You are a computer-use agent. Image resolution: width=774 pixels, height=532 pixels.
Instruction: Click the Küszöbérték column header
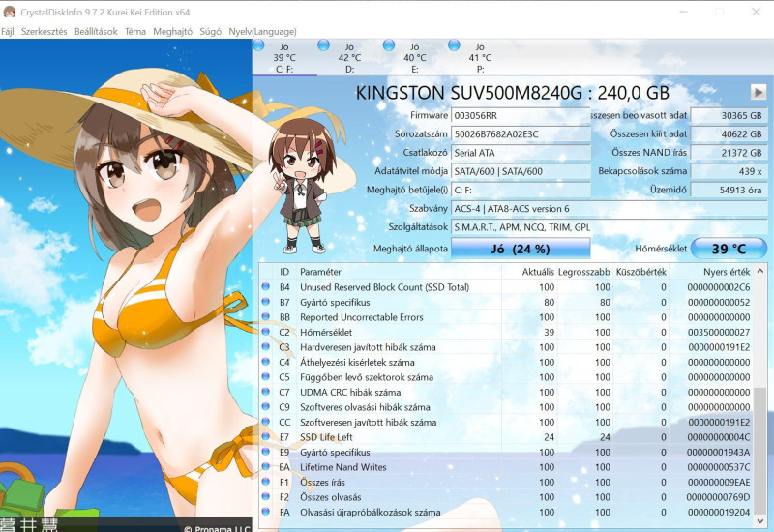point(640,272)
